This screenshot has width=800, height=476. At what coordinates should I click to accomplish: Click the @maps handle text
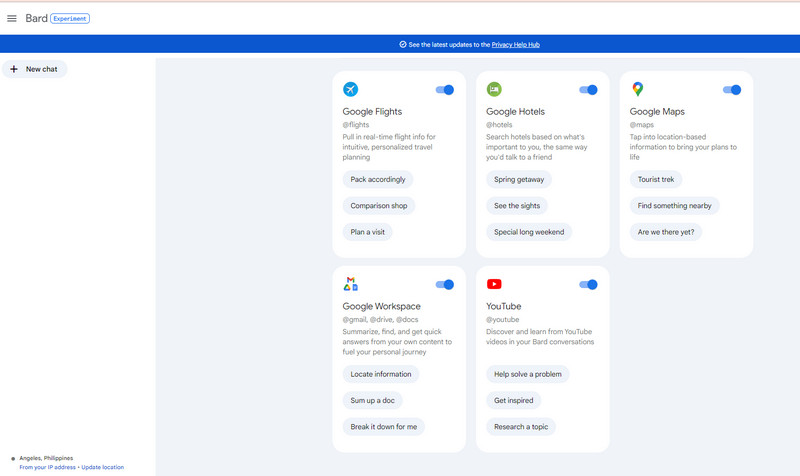point(641,125)
